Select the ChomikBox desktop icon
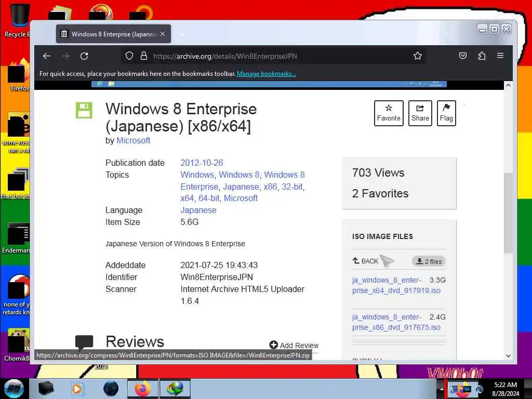 tap(17, 345)
